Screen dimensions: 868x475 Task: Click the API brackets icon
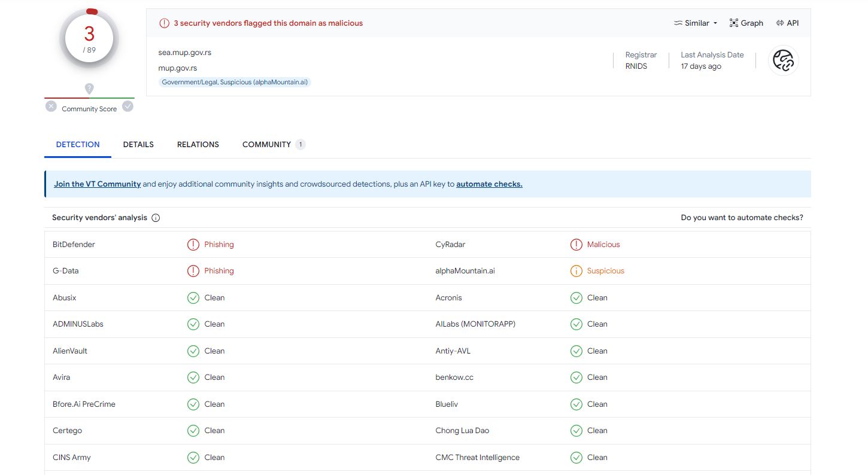pyautogui.click(x=780, y=23)
